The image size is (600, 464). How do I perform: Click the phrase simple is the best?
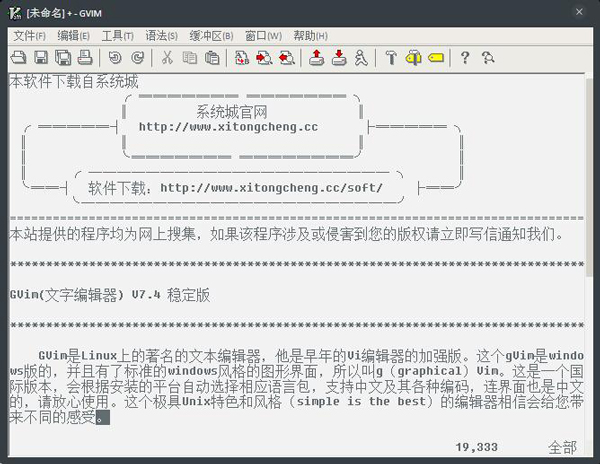361,402
